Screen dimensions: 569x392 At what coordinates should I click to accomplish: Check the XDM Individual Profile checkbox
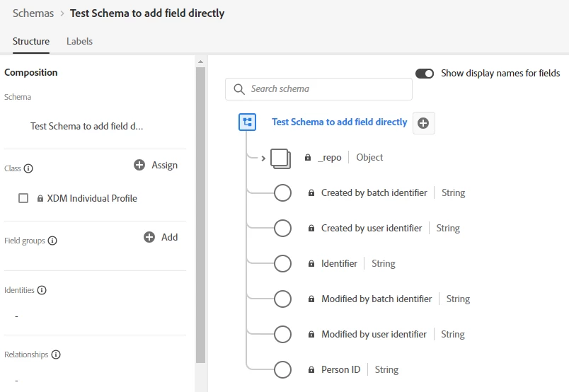23,199
